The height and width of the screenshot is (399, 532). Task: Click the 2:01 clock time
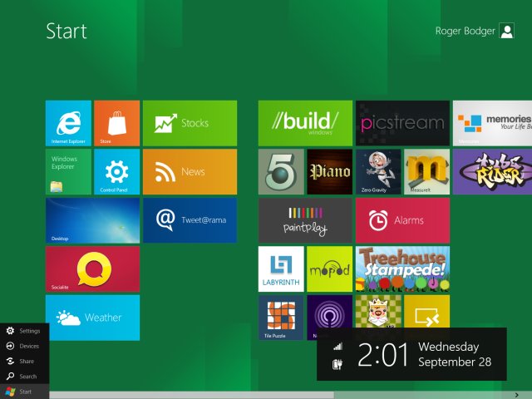click(383, 355)
